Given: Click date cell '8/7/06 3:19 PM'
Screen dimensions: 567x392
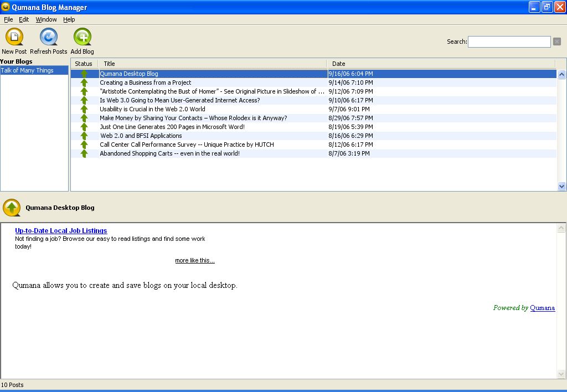Looking at the screenshot, I should click(x=349, y=153).
